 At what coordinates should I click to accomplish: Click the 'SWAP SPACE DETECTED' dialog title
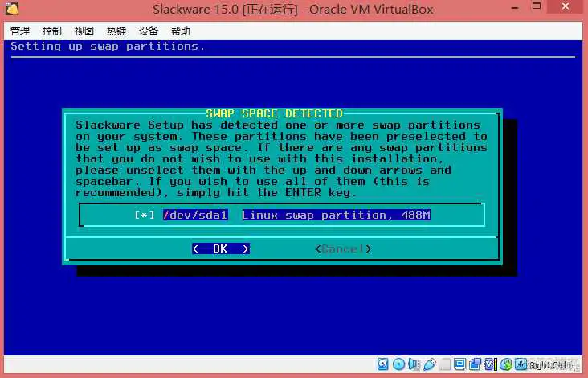click(275, 113)
